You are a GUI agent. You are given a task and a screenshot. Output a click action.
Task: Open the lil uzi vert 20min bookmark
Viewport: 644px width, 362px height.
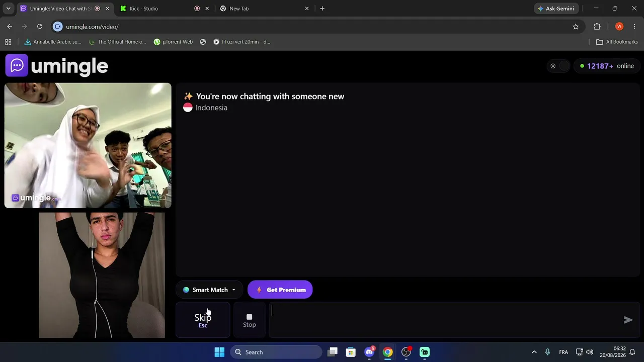[242, 42]
